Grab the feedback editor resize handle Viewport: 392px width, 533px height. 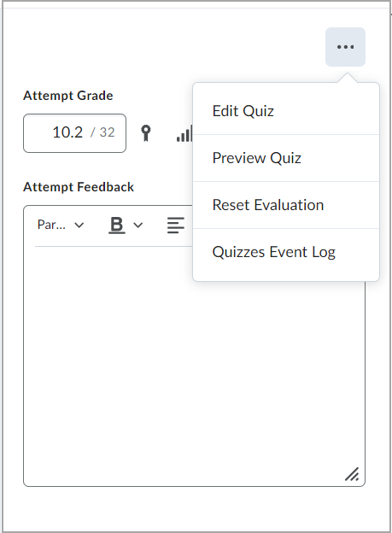pyautogui.click(x=352, y=474)
